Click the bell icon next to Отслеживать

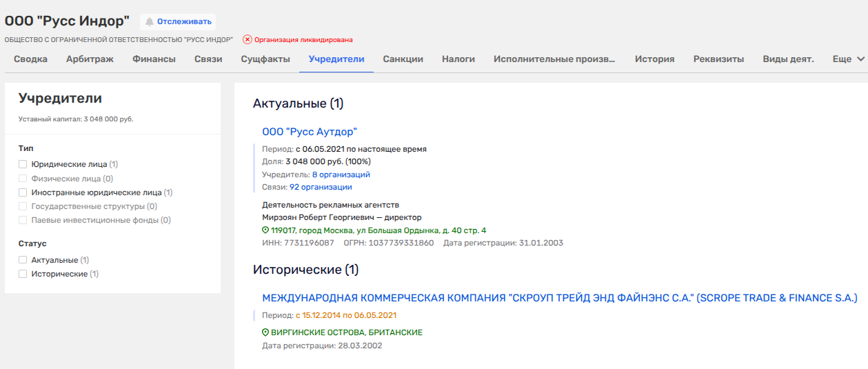(149, 21)
